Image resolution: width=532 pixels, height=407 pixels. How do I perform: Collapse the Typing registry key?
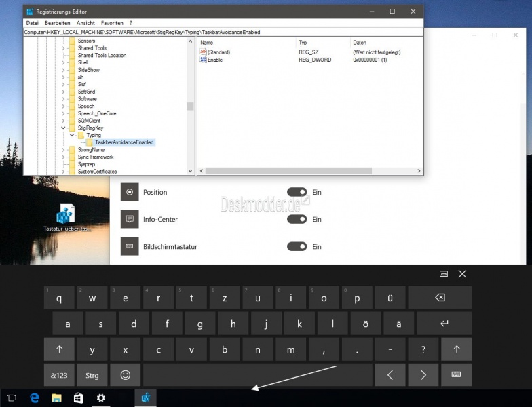tap(72, 135)
